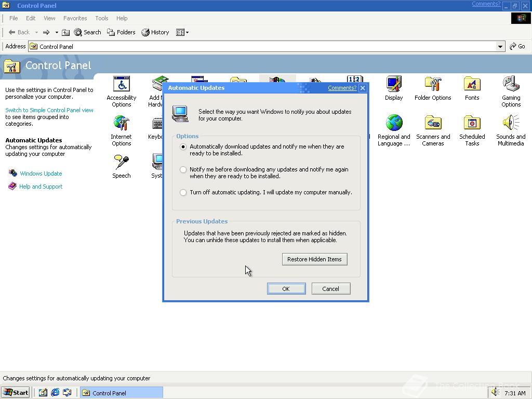Click the 7:31 AM system clock

tap(515, 393)
